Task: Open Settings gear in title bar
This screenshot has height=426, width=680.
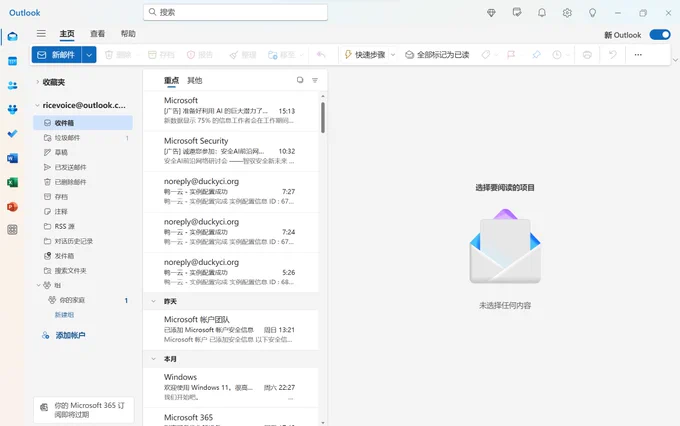Action: pos(567,13)
